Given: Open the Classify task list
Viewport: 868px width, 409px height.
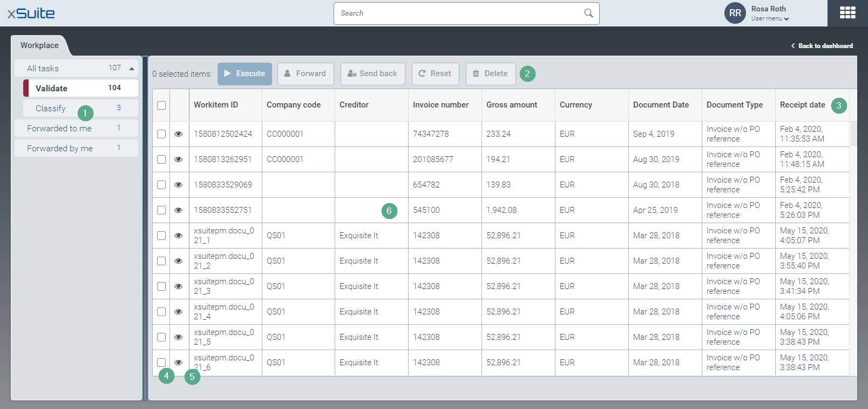Looking at the screenshot, I should (51, 109).
